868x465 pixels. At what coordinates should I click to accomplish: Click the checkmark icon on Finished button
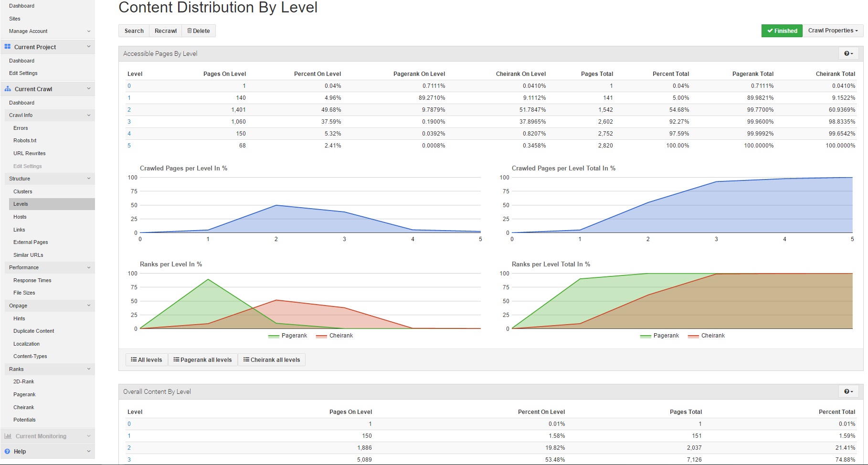pyautogui.click(x=770, y=31)
